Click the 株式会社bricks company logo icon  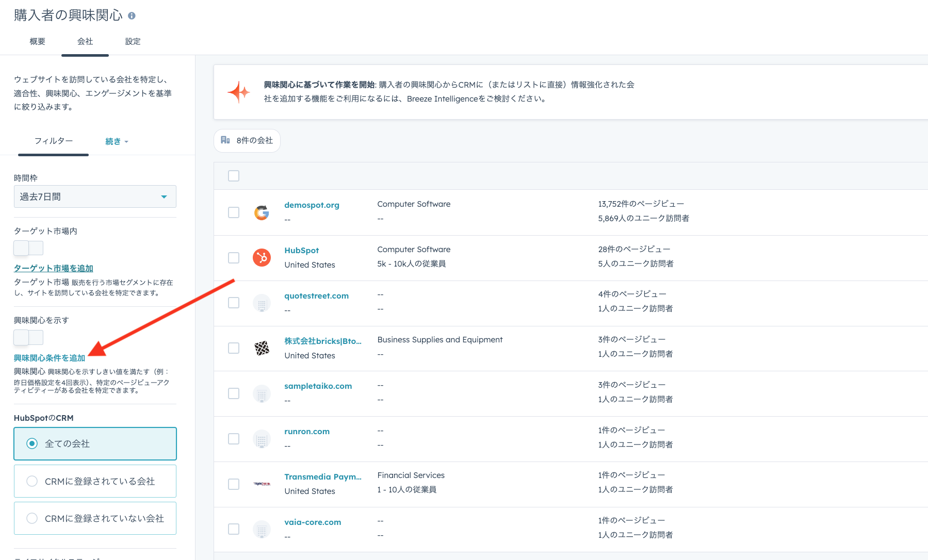(262, 348)
